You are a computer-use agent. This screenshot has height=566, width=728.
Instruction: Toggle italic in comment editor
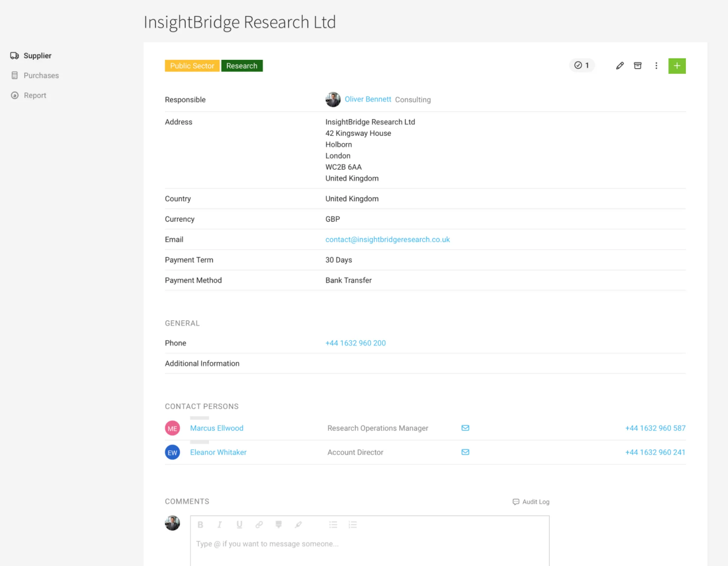tap(220, 524)
